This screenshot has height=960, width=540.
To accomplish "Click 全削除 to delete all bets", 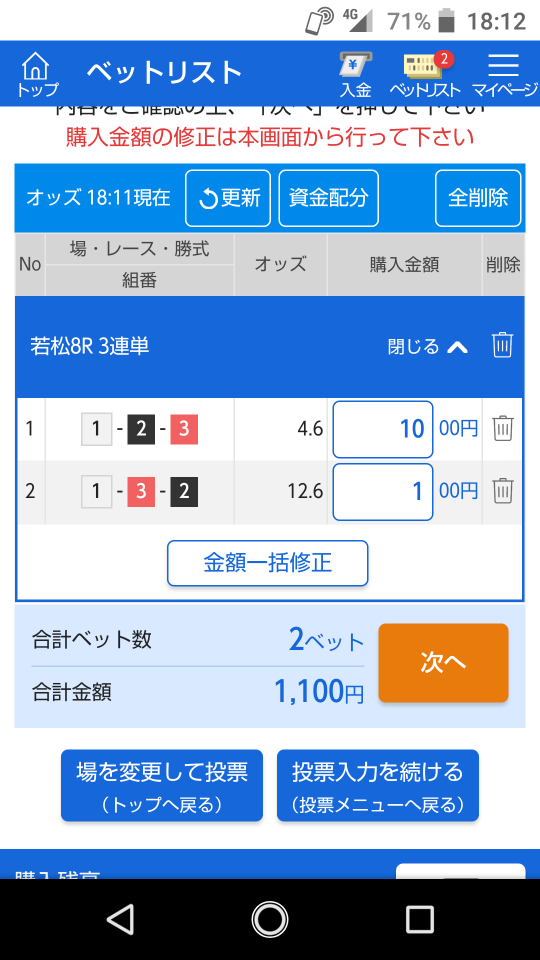I will [478, 198].
